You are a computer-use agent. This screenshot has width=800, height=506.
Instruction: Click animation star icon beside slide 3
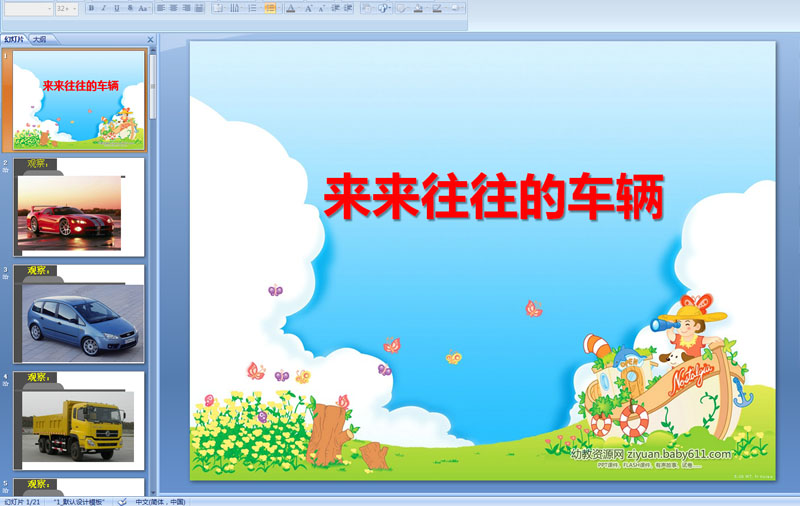pos(6,276)
